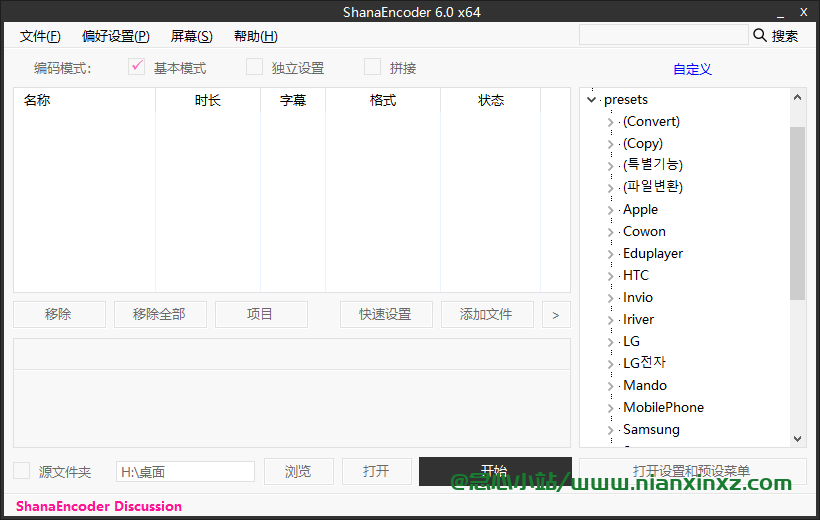Click the preset tree scrollbar thumb
The image size is (820, 520).
pyautogui.click(x=798, y=213)
